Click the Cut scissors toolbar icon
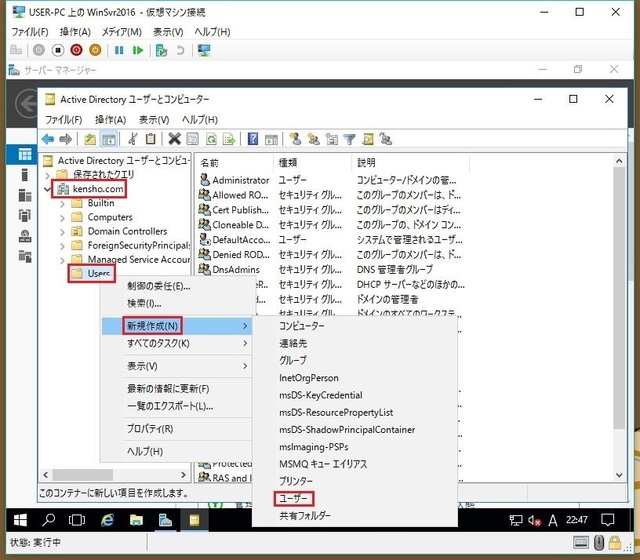The height and width of the screenshot is (560, 640). tap(132, 139)
